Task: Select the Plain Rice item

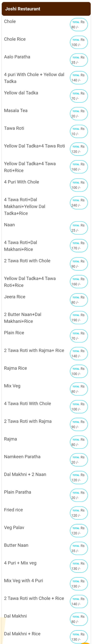Action: [14, 333]
